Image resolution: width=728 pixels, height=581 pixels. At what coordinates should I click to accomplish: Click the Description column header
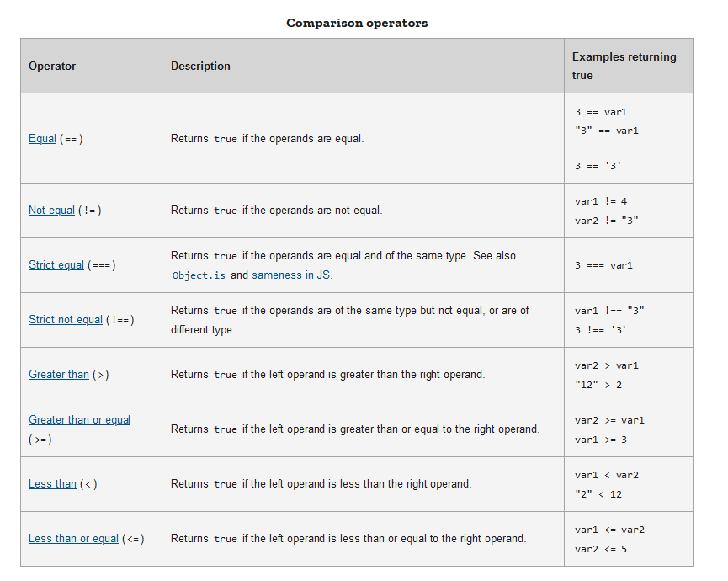pyautogui.click(x=200, y=67)
